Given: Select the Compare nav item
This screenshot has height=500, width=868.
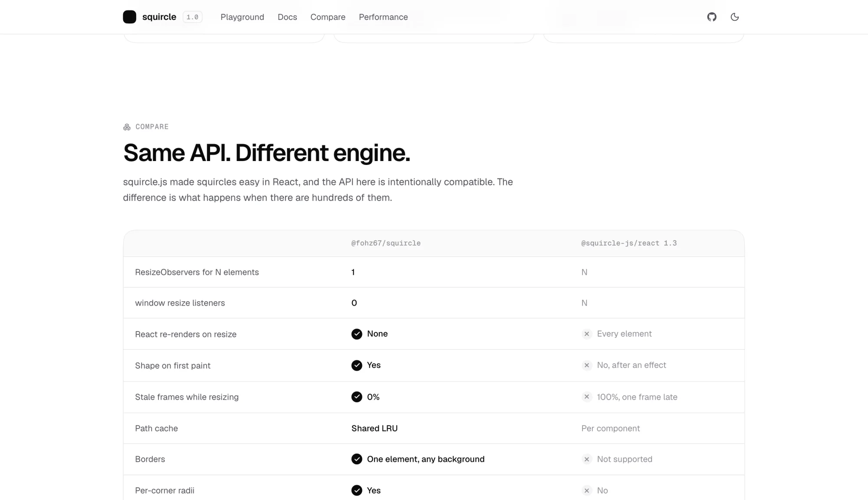Looking at the screenshot, I should click(x=328, y=17).
